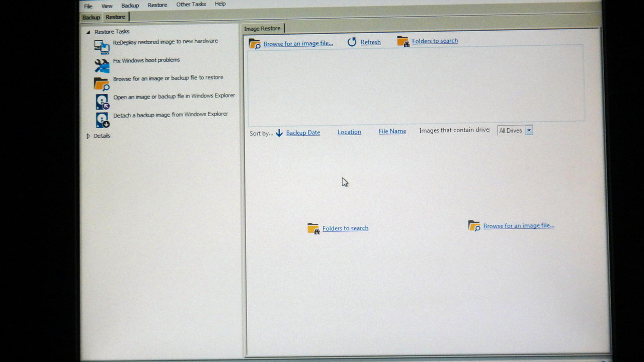This screenshot has width=644, height=362.
Task: Choose Browse for an image or backup file to restore
Action: (x=168, y=78)
